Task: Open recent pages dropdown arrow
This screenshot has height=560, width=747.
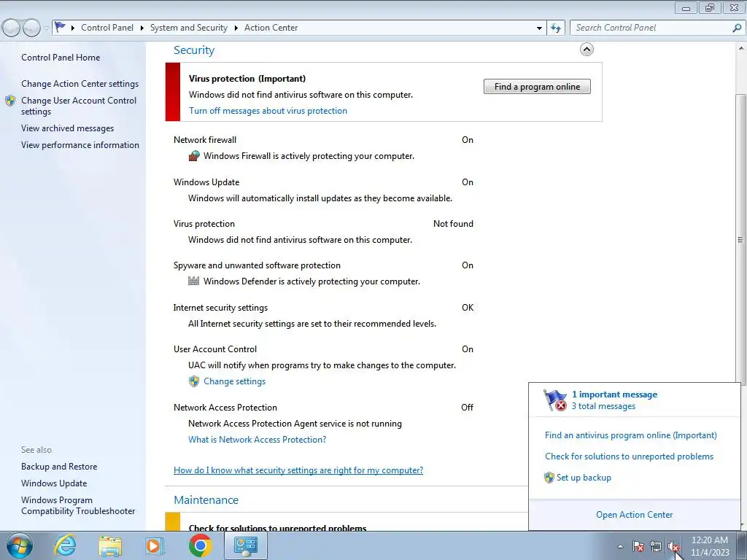Action: point(46,28)
